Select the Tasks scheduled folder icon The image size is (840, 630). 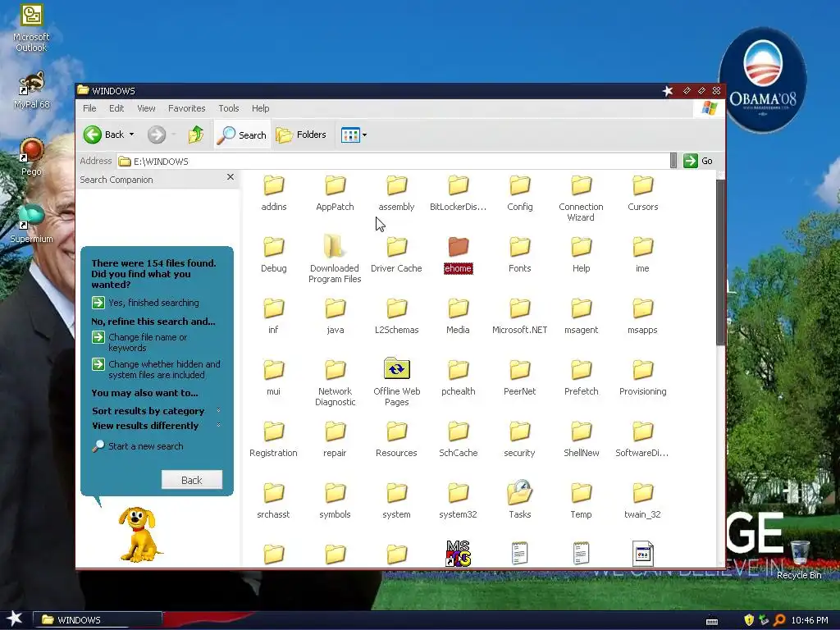click(x=519, y=492)
